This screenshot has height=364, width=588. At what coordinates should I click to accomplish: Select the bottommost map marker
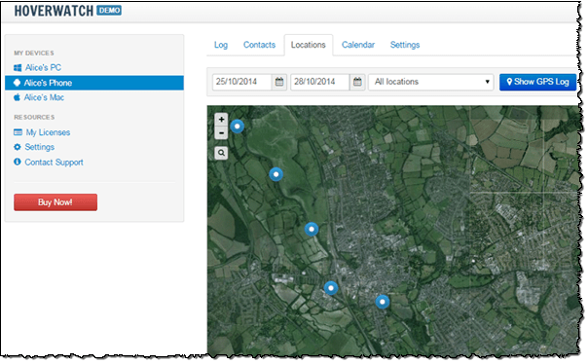point(383,302)
